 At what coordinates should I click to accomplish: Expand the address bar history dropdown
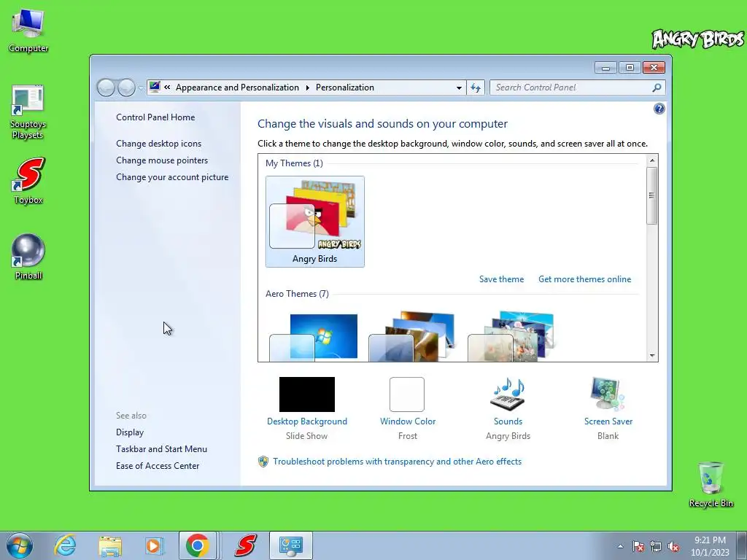pyautogui.click(x=459, y=88)
